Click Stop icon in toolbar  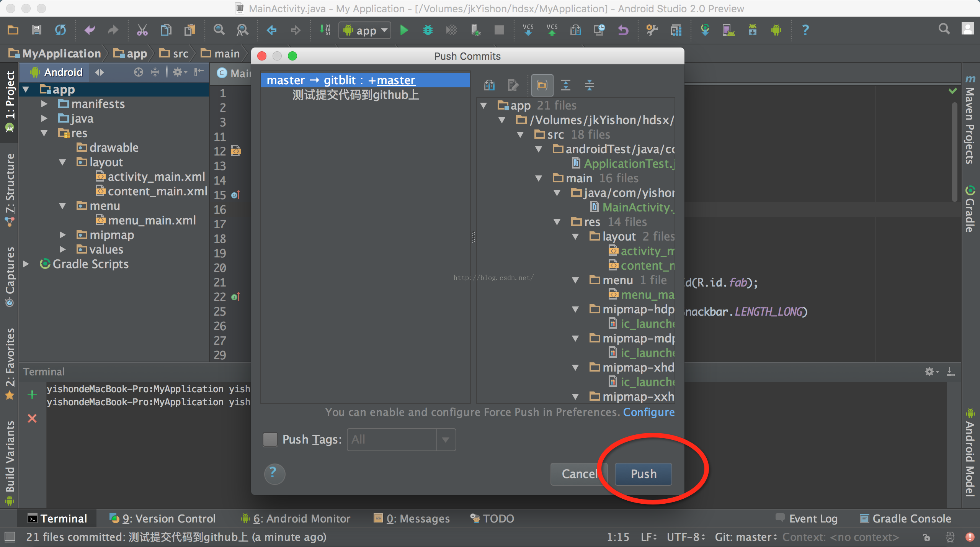(x=499, y=30)
